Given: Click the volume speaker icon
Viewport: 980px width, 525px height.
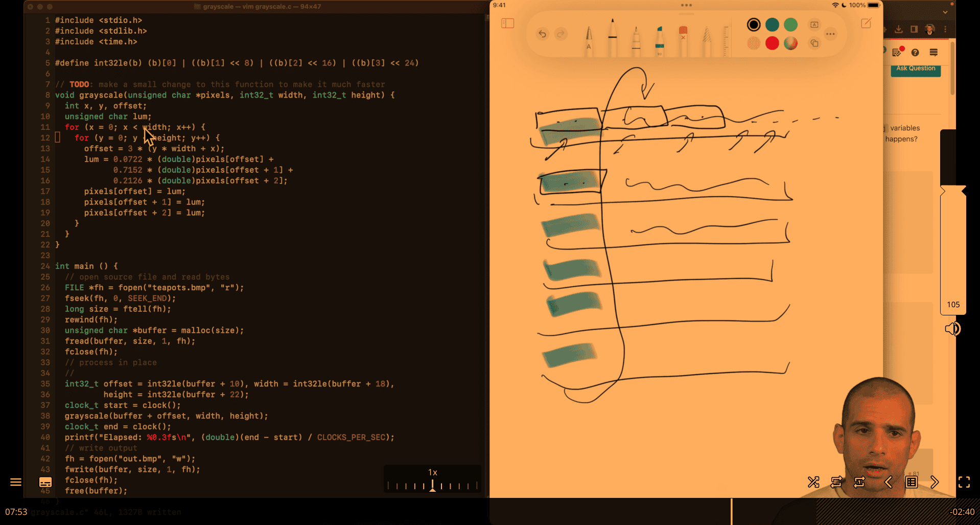Looking at the screenshot, I should tap(952, 329).
